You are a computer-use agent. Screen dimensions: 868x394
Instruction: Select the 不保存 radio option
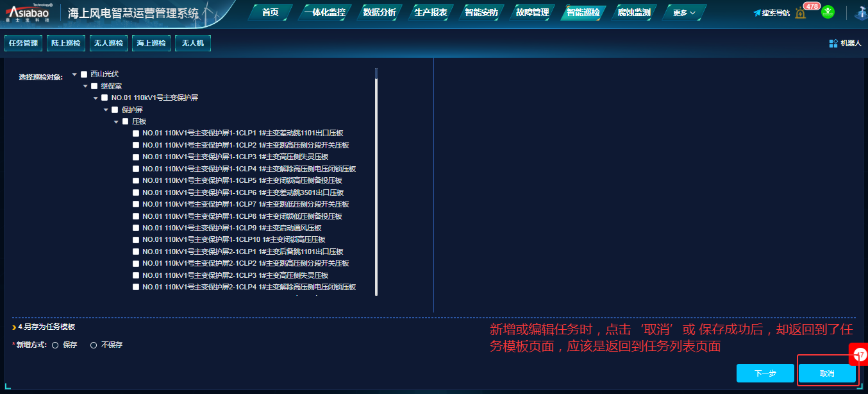94,345
